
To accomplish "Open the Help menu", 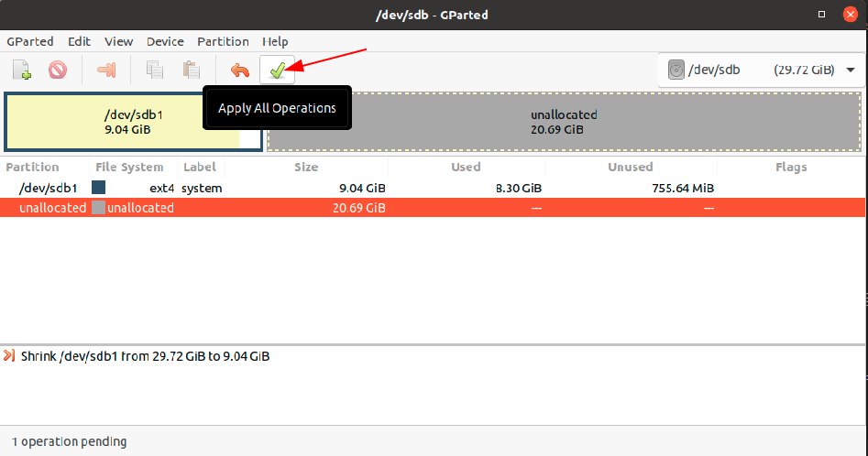I will [x=275, y=41].
